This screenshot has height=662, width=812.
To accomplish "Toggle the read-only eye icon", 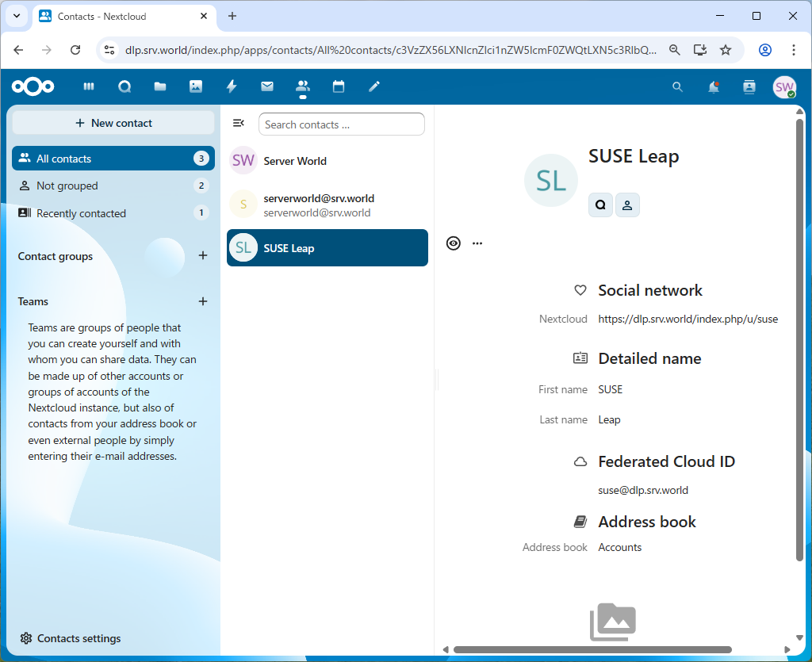I will tap(453, 243).
